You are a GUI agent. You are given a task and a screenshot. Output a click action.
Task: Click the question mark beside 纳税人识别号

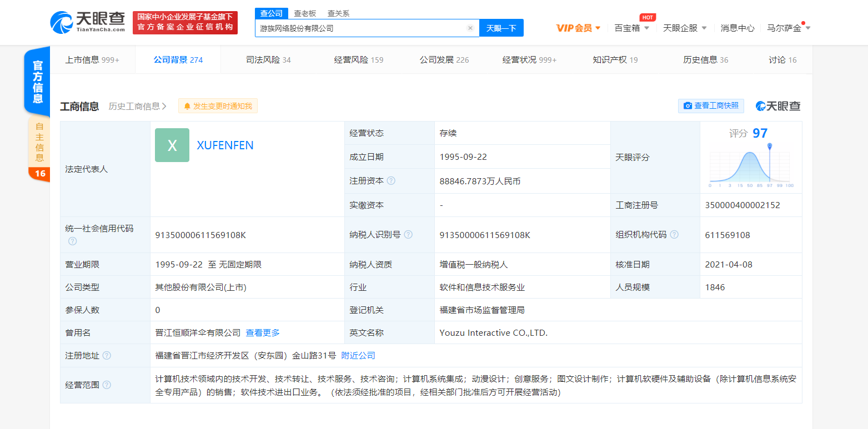pyautogui.click(x=408, y=234)
